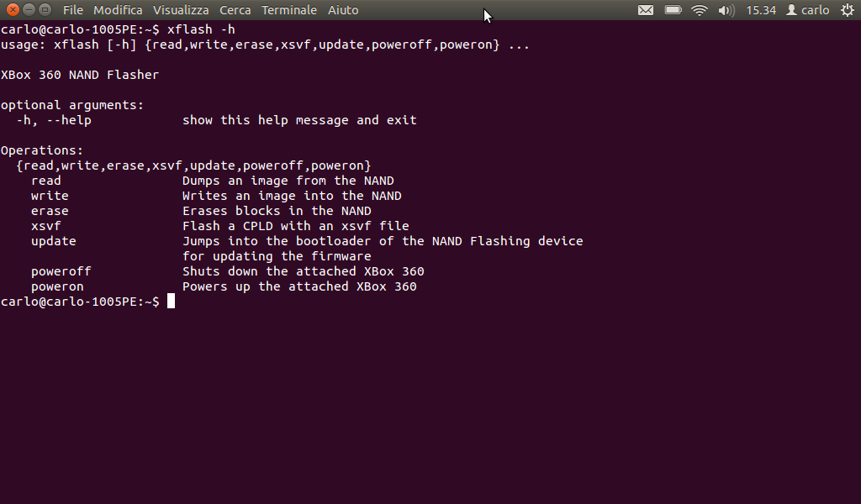This screenshot has width=861, height=504.
Task: Show the calendar from the 15.34 clock
Action: tap(761, 10)
